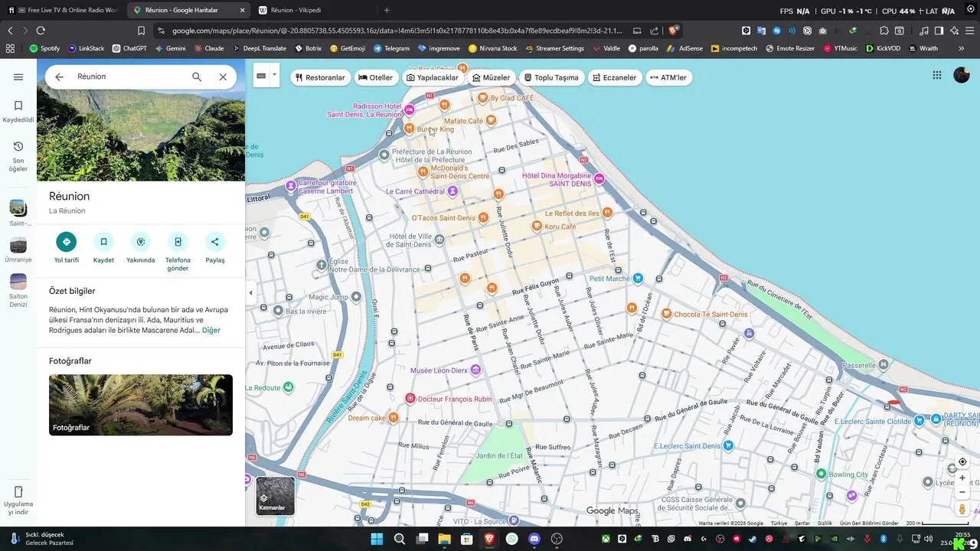The image size is (980, 551).
Task: Click Ürün Geri Bildirimi Gönder link
Action: (x=869, y=523)
